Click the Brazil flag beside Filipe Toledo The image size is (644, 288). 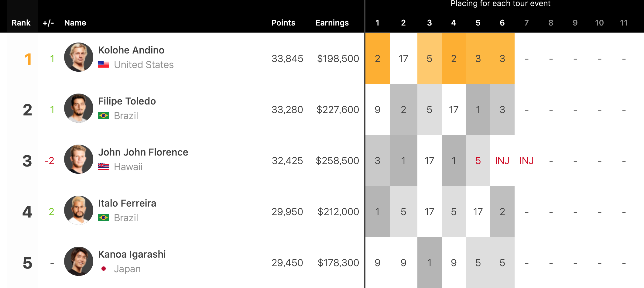point(104,115)
